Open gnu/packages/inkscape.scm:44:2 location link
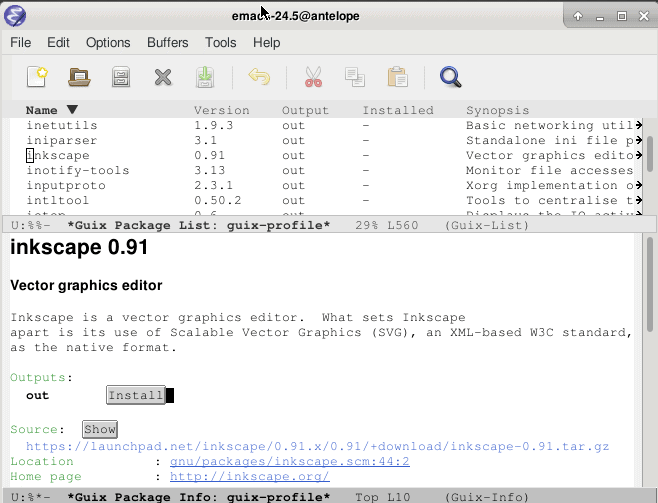Image resolution: width=658 pixels, height=503 pixels. coord(290,461)
